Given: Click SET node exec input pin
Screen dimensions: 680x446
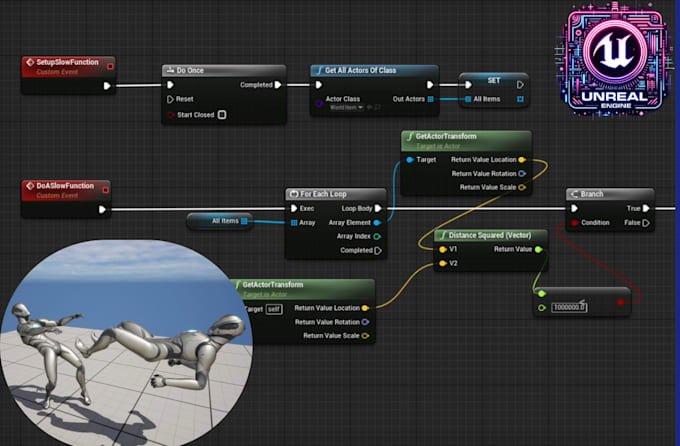Looking at the screenshot, I should (468, 85).
